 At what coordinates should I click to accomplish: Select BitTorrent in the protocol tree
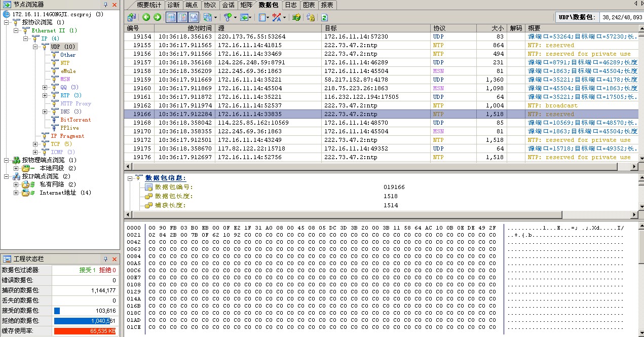point(75,120)
